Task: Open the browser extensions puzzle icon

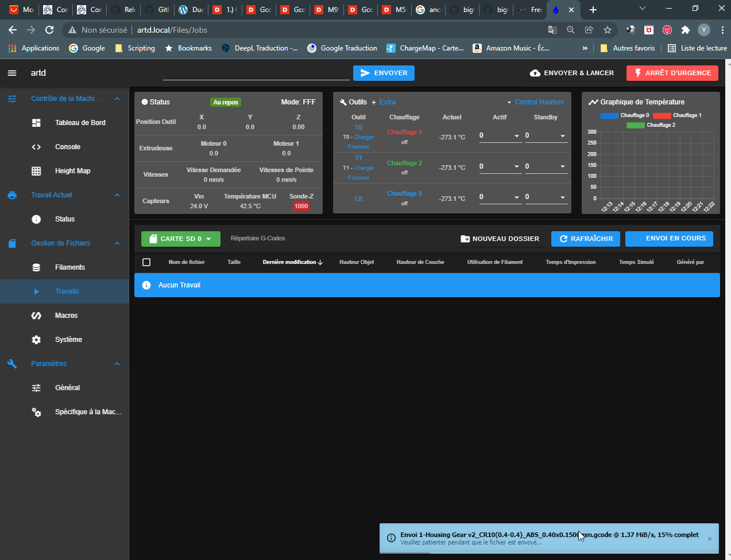Action: tap(685, 30)
